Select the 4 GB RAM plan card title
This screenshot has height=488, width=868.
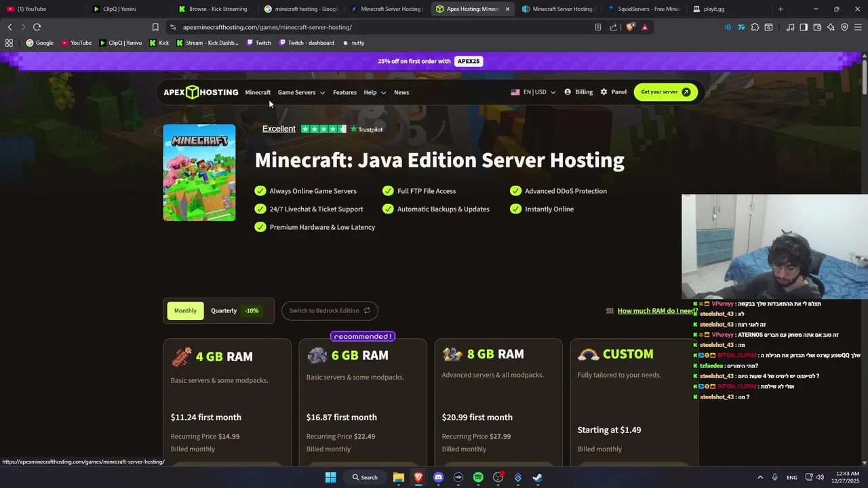tap(224, 357)
